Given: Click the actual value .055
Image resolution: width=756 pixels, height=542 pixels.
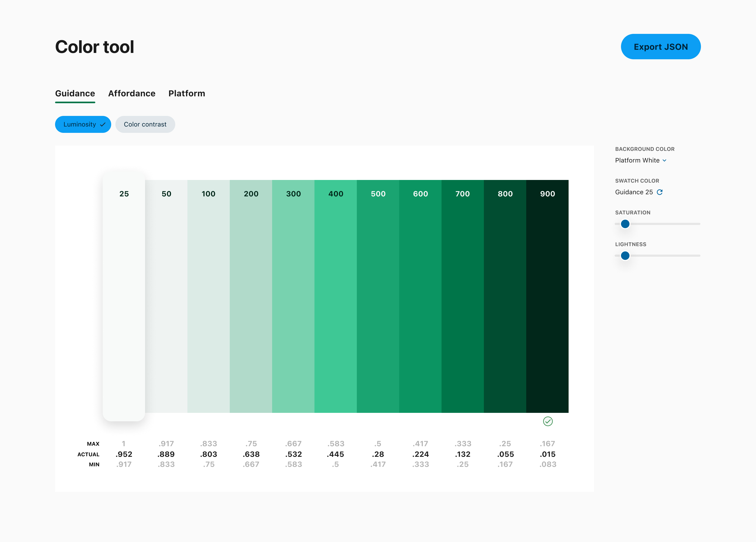Looking at the screenshot, I should (x=505, y=454).
